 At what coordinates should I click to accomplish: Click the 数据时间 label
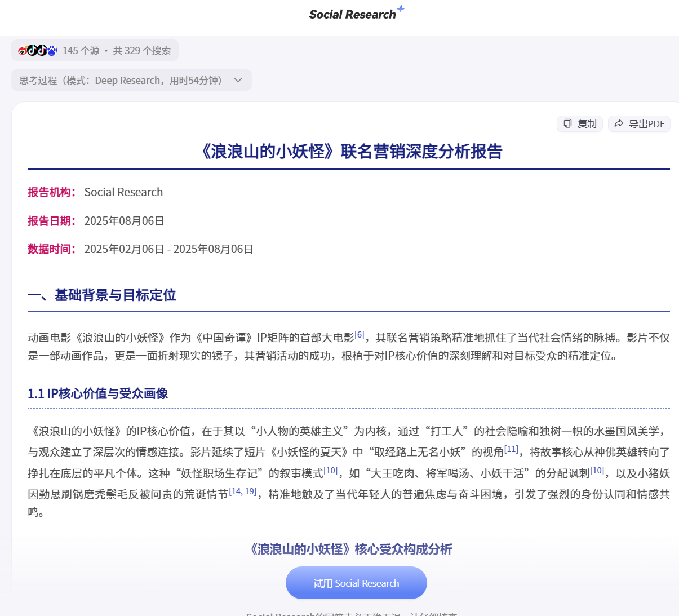pyautogui.click(x=52, y=249)
